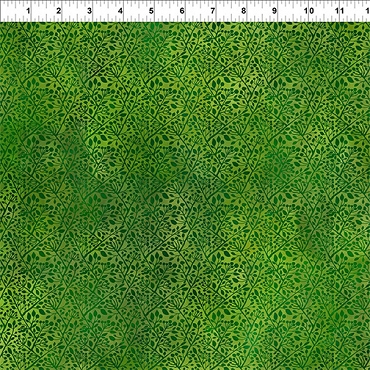The width and height of the screenshot is (370, 370).
Task: Select the ruler marking labeled 4
Action: click(120, 11)
